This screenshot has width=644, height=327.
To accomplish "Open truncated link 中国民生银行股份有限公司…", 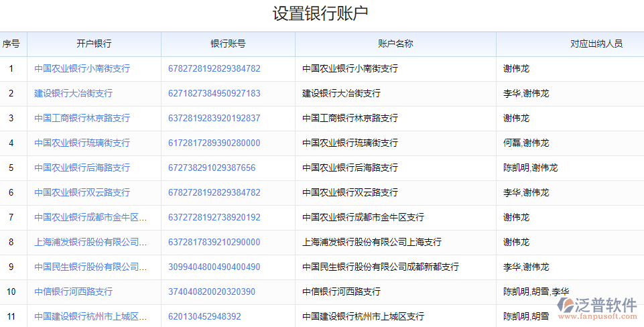I will [90, 267].
